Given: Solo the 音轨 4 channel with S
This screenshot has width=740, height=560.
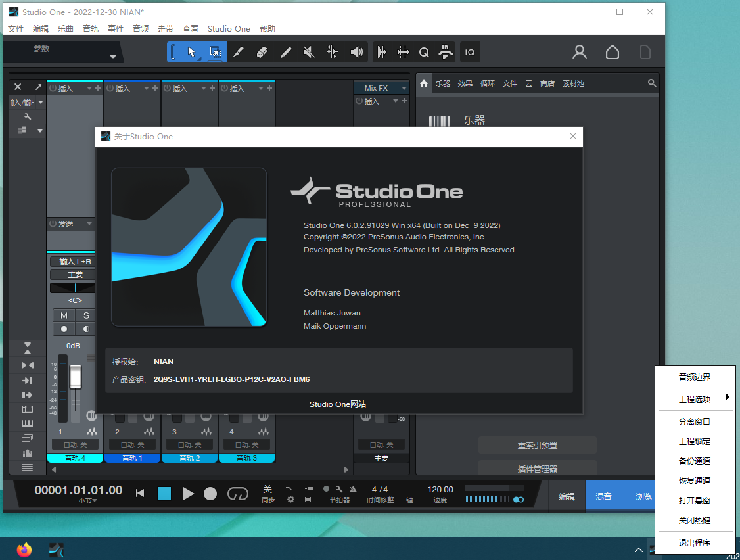Looking at the screenshot, I should (x=86, y=315).
